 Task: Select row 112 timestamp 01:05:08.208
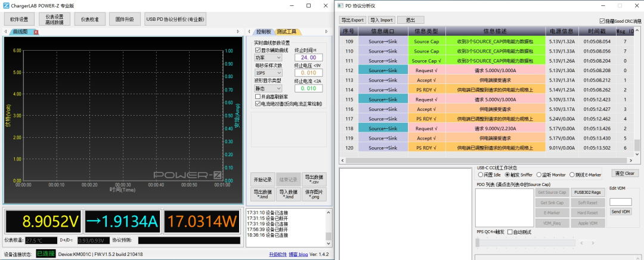(596, 70)
